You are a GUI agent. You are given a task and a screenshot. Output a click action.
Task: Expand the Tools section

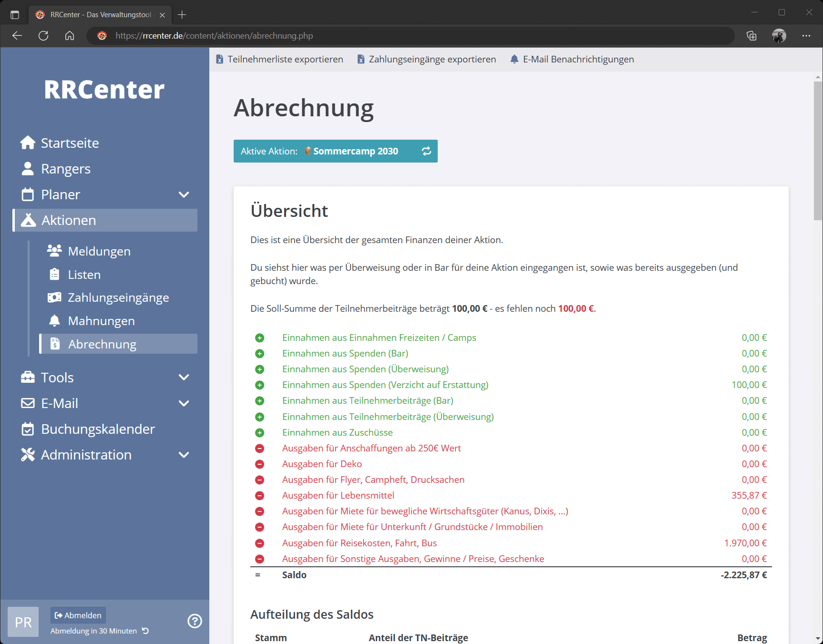184,377
